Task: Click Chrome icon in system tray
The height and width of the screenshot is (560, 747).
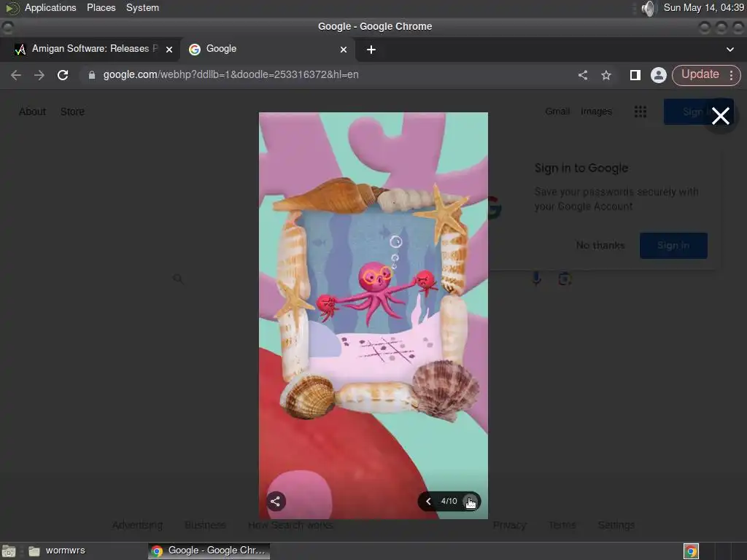Action: (x=691, y=551)
